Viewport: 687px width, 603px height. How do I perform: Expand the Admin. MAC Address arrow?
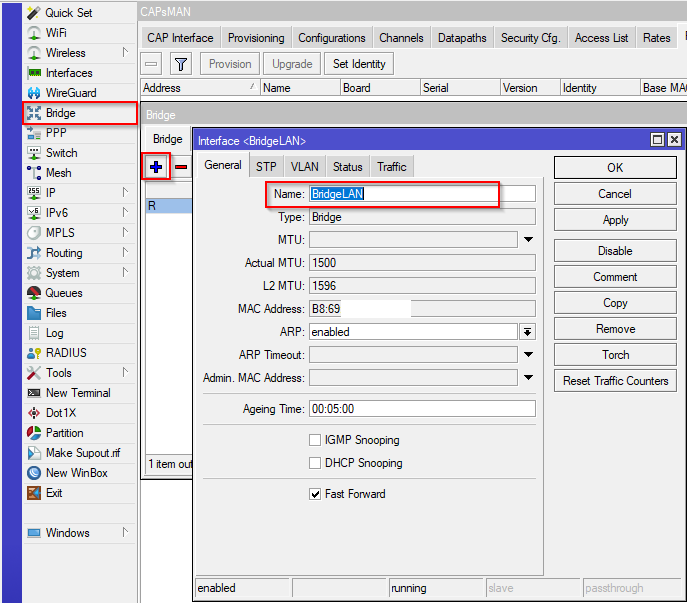tap(528, 378)
